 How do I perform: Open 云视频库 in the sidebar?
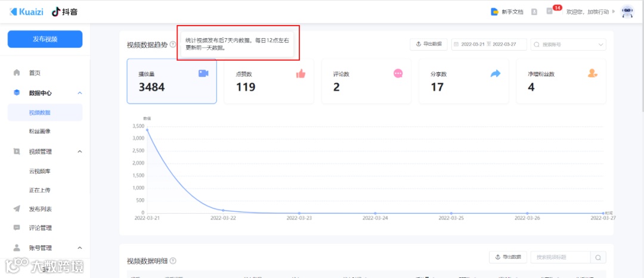point(40,171)
